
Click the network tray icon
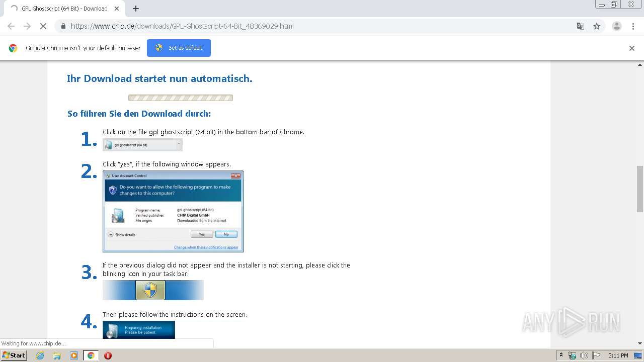point(572,355)
